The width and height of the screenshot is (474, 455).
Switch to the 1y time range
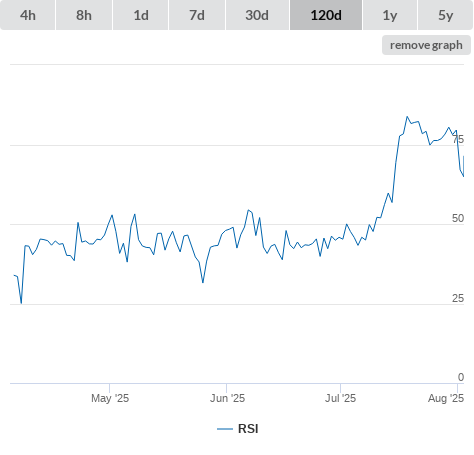[x=390, y=15]
